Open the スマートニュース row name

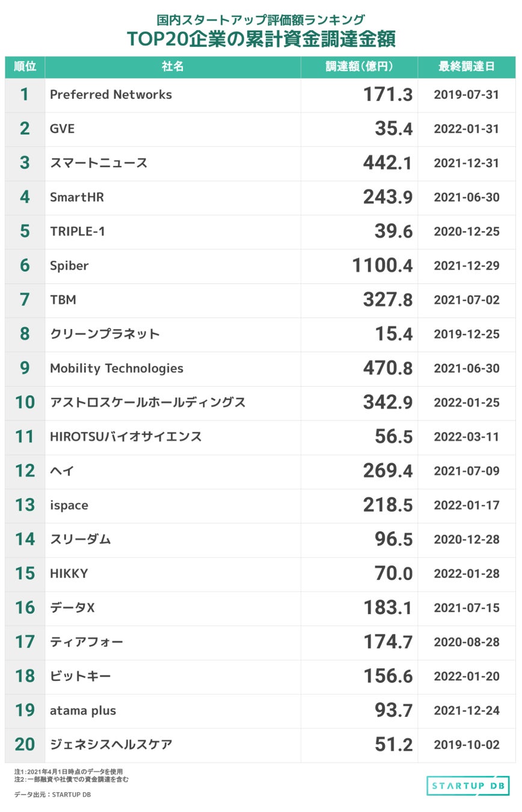click(x=99, y=163)
